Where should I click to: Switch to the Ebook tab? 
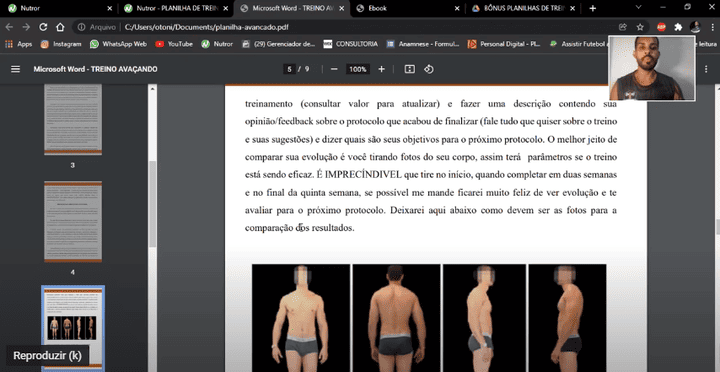(407, 8)
